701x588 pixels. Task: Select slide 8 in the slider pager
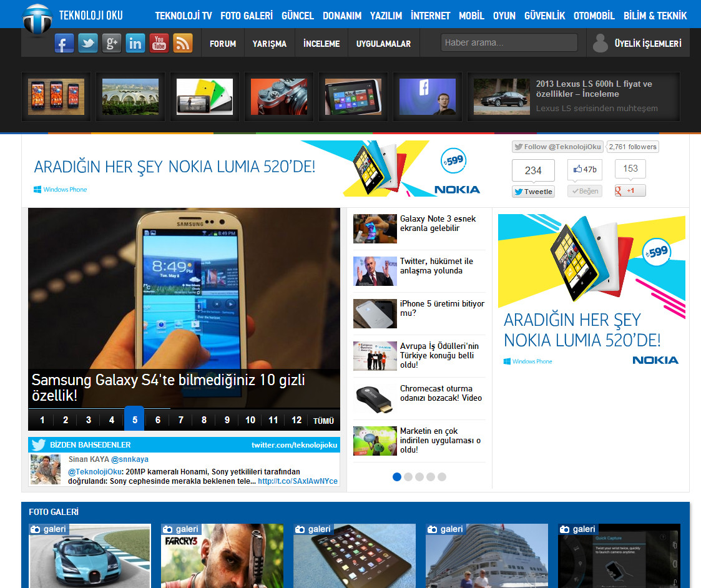pyautogui.click(x=204, y=420)
